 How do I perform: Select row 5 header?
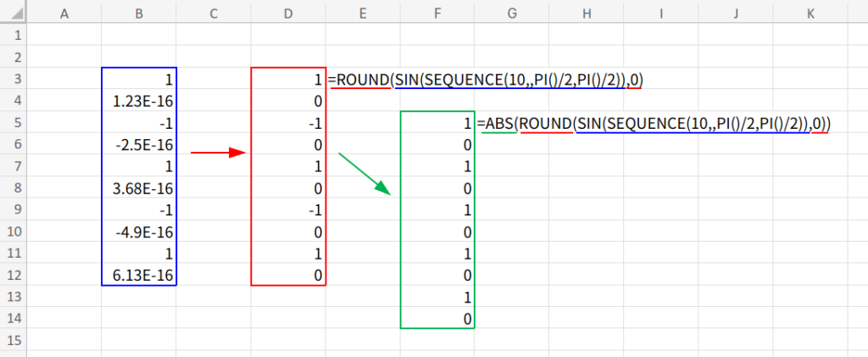pos(14,123)
